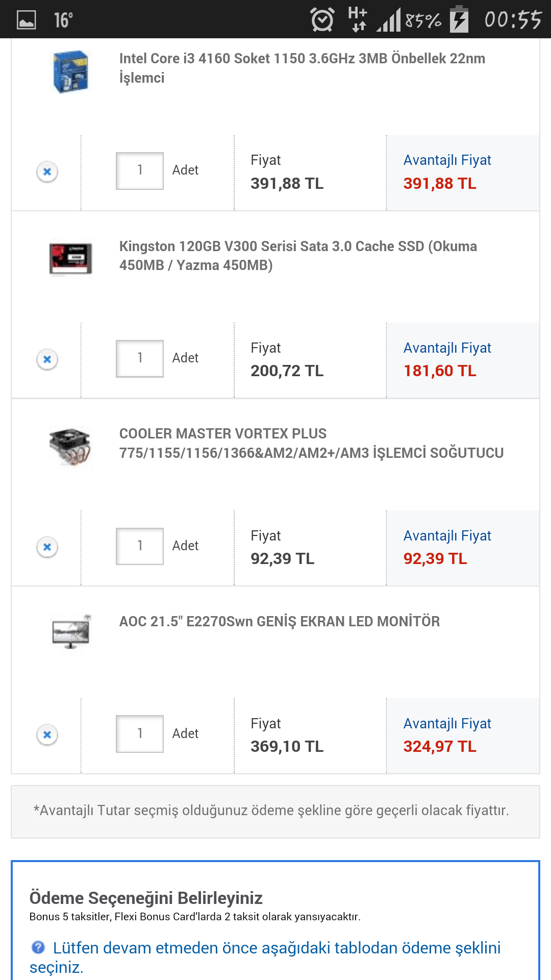Select the Kingston SSD quantity box

click(x=140, y=359)
